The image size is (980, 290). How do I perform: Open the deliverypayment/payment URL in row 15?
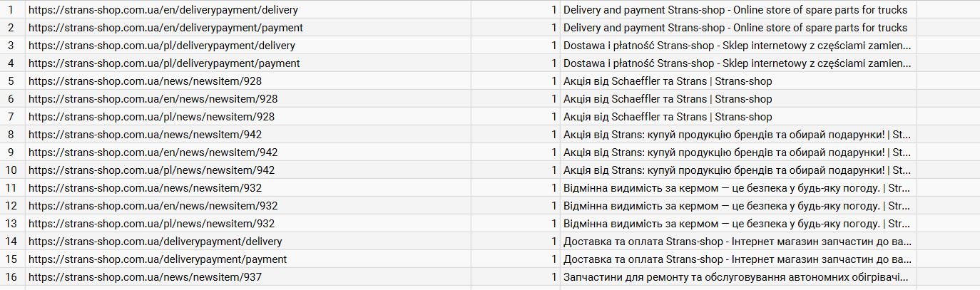click(x=158, y=259)
